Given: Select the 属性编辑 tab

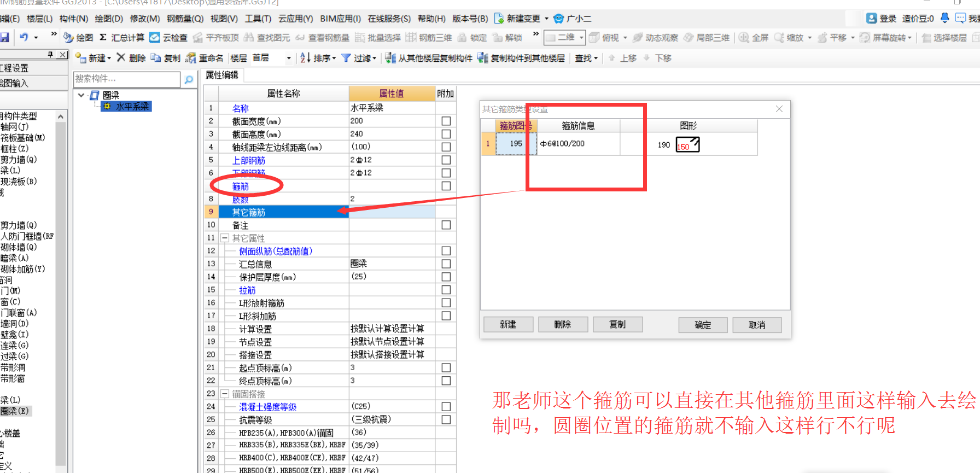Looking at the screenshot, I should click(x=222, y=75).
